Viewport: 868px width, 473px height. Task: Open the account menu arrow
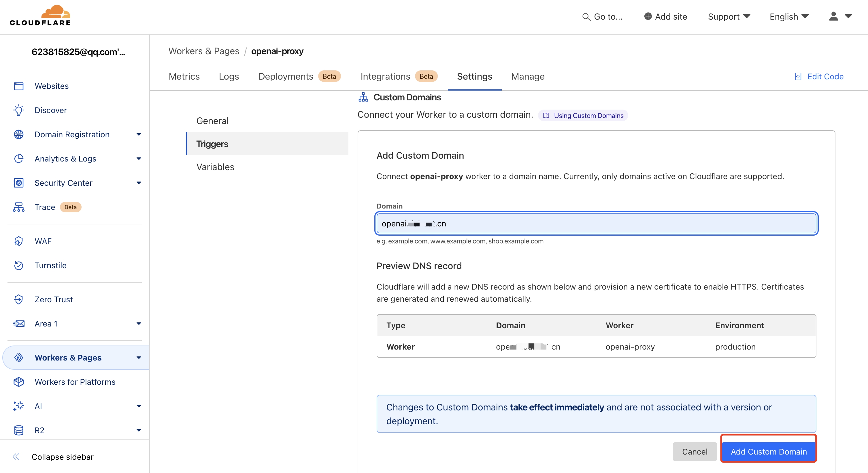(848, 16)
